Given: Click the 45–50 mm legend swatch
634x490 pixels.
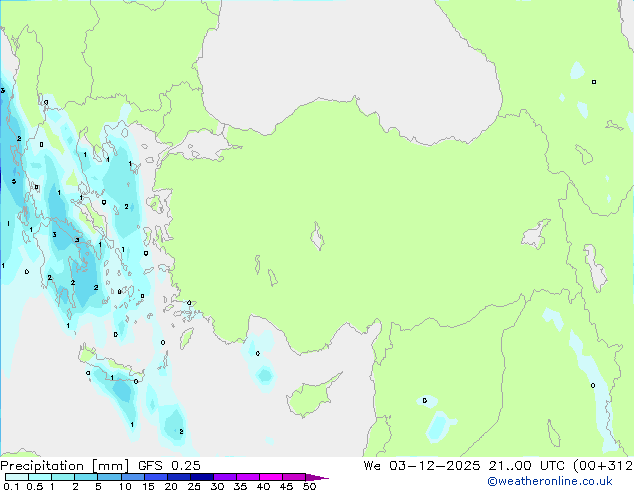Looking at the screenshot, I should [x=294, y=477].
